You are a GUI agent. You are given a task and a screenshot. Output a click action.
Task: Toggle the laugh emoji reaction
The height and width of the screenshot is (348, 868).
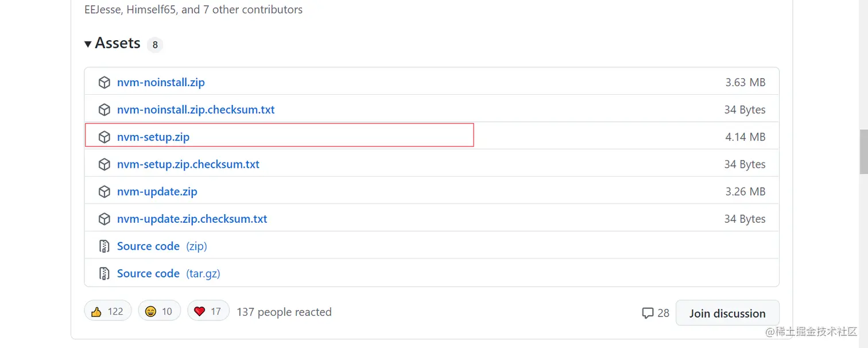point(159,311)
